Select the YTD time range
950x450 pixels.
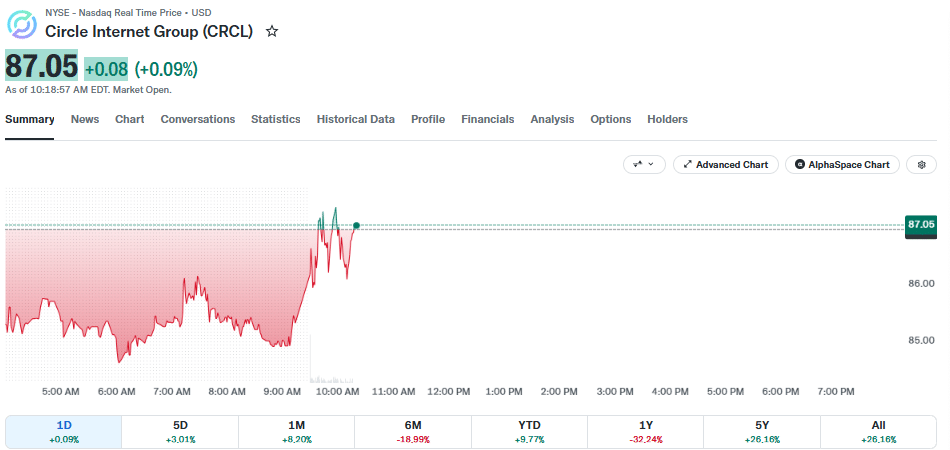point(529,432)
